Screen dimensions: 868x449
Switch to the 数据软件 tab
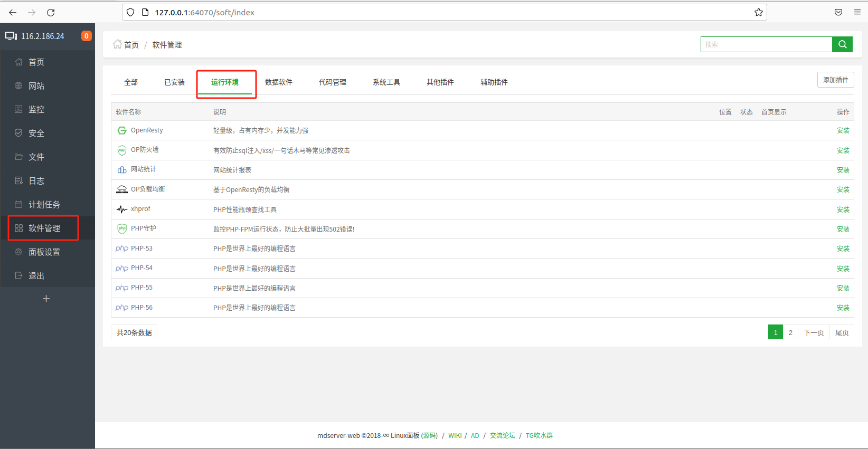pos(279,82)
